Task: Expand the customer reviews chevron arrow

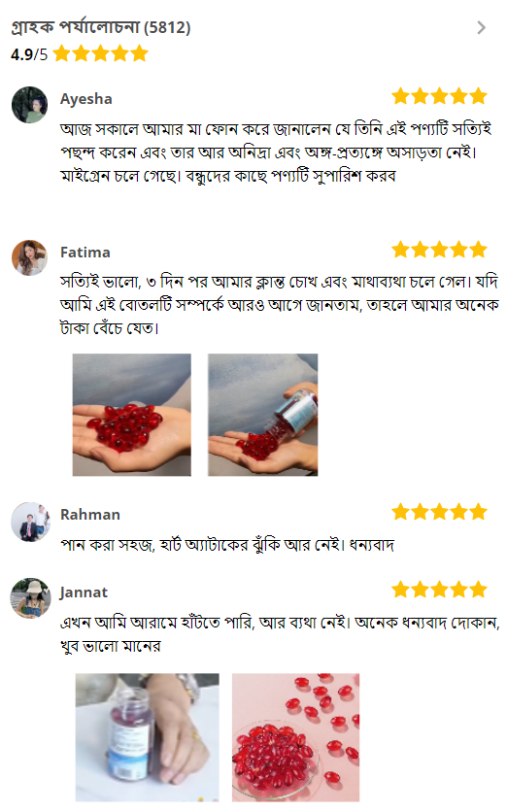Action: tap(481, 27)
